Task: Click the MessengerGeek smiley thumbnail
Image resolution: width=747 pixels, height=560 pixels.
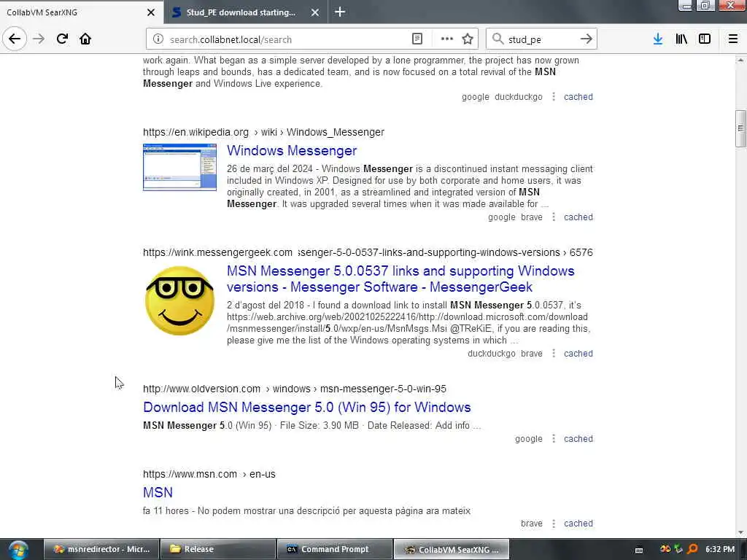Action: click(179, 300)
